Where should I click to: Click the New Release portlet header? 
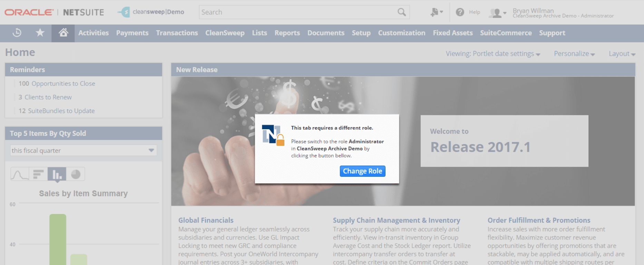point(403,70)
